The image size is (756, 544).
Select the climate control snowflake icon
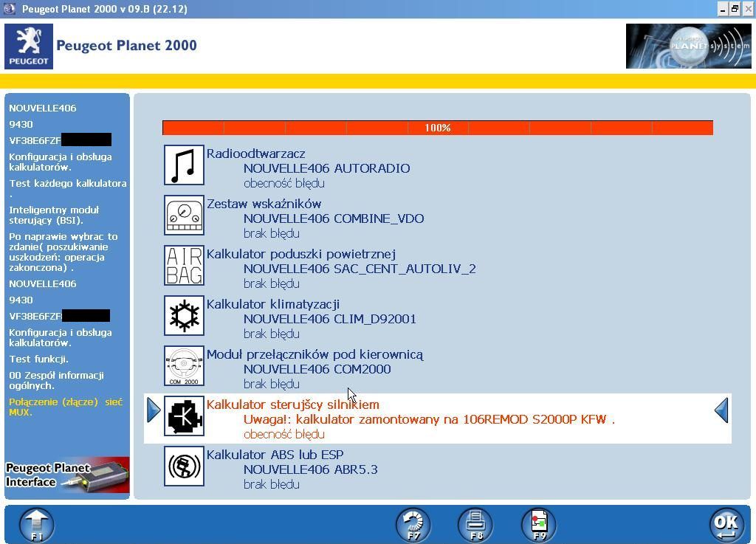(x=184, y=316)
